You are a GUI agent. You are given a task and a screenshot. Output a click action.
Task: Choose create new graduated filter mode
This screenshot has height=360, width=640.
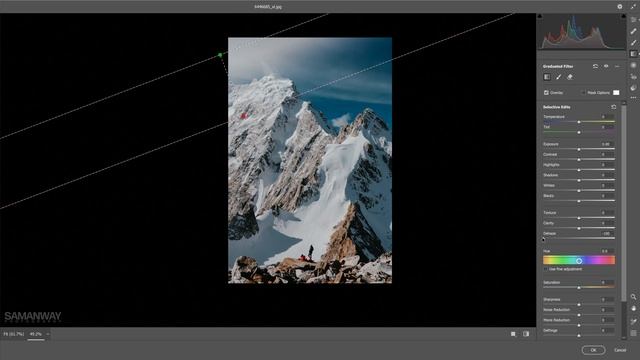pyautogui.click(x=547, y=77)
